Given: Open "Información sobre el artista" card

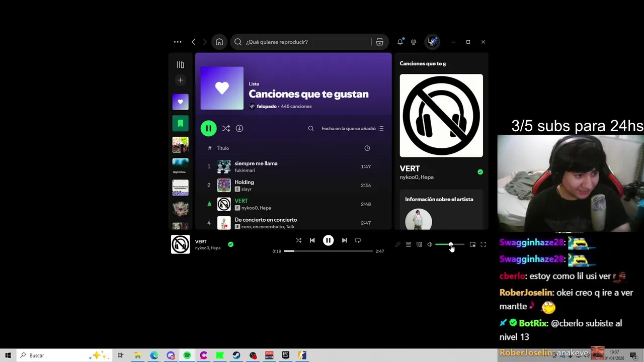Looking at the screenshot, I should pos(441,210).
